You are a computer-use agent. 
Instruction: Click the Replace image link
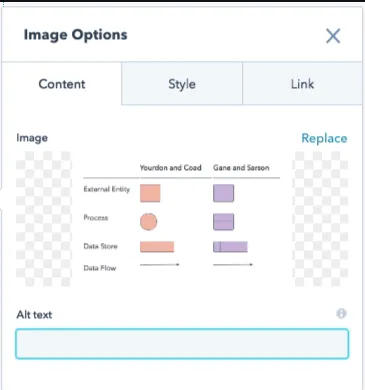(x=324, y=138)
